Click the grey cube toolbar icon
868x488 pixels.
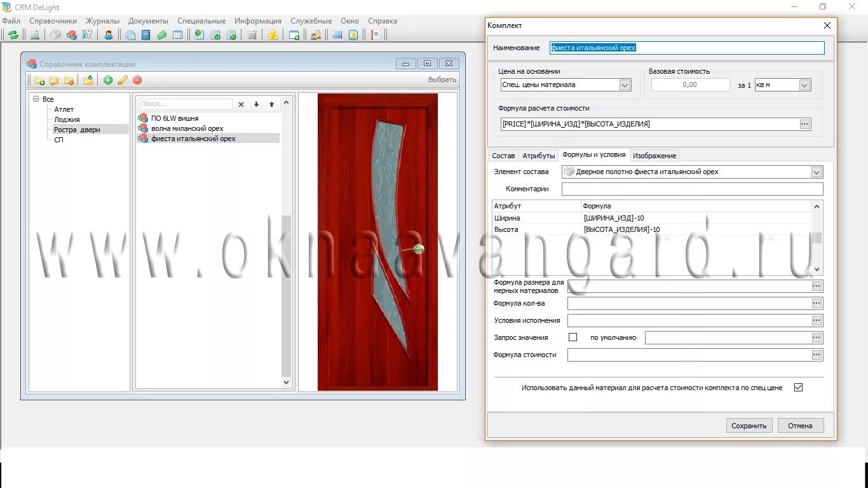click(x=56, y=35)
